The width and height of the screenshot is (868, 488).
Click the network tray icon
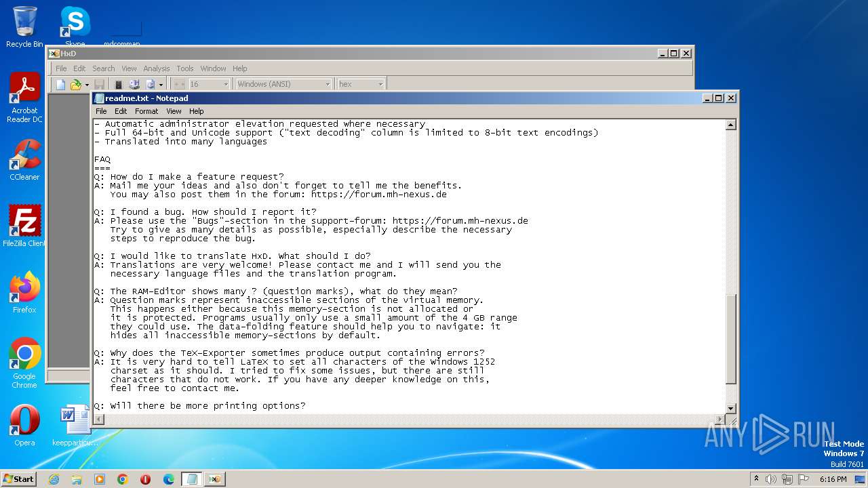coord(787,479)
